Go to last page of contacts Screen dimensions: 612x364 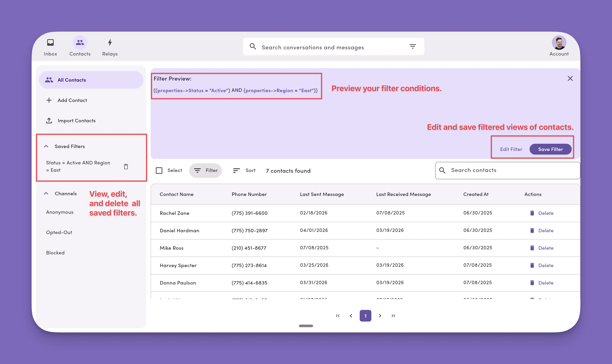coord(393,316)
